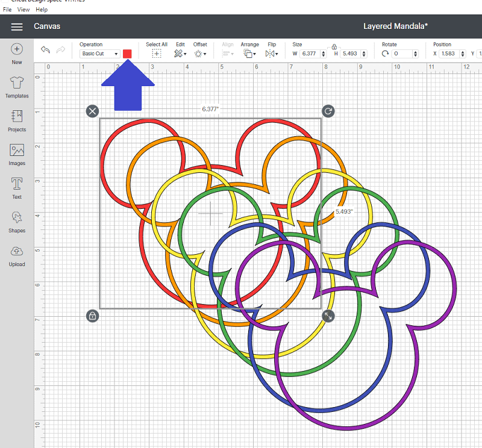The height and width of the screenshot is (448, 482).
Task: Open the Flip dropdown
Action: click(x=272, y=54)
